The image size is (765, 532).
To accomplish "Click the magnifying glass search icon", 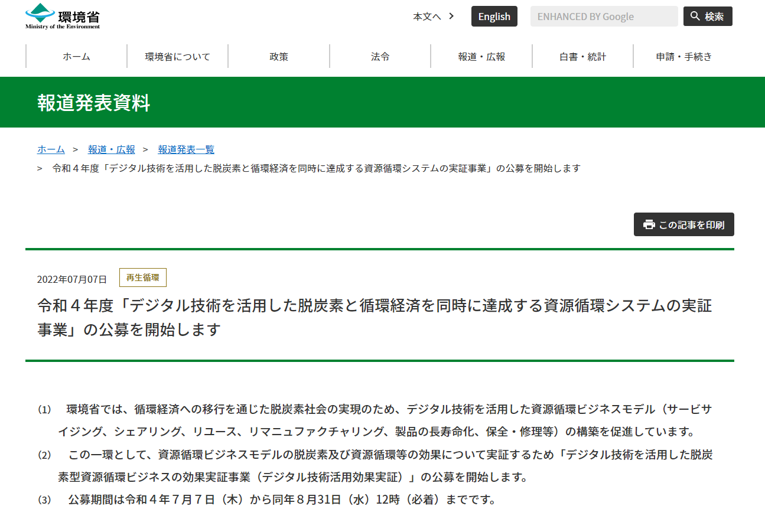I will 695,16.
